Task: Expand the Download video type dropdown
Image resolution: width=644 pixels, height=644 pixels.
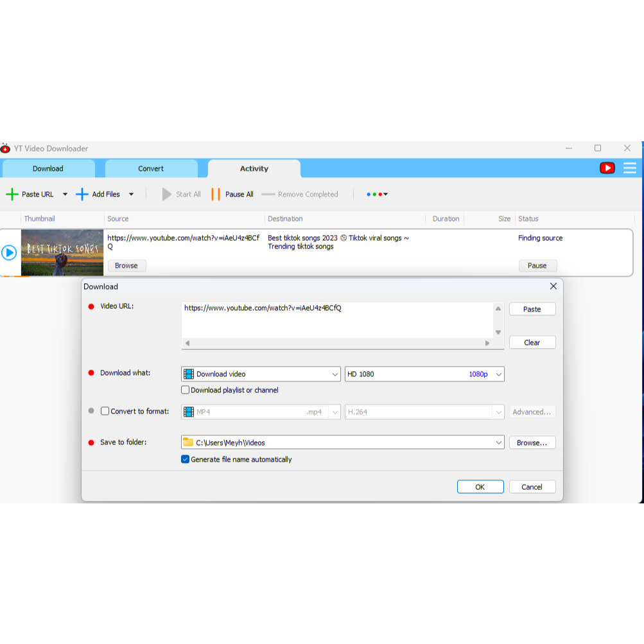Action: [x=335, y=374]
